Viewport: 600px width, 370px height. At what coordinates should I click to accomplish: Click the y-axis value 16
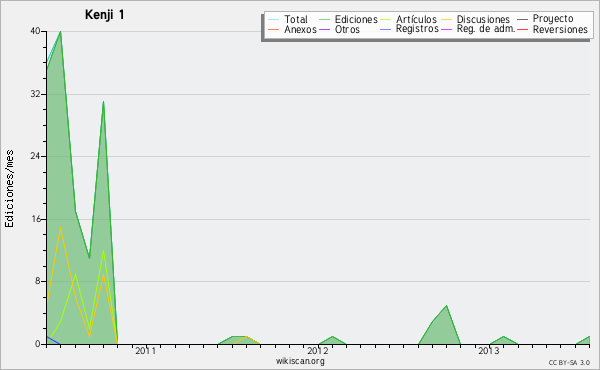click(35, 219)
